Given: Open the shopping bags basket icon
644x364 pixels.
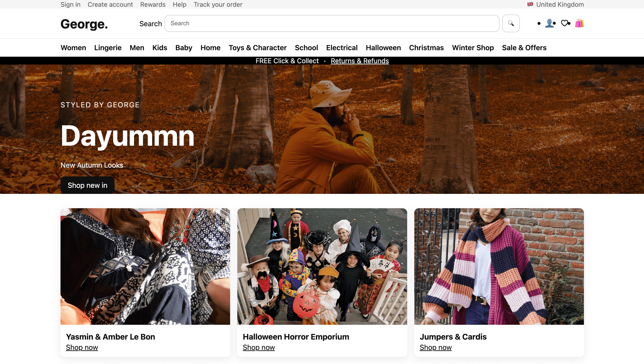Looking at the screenshot, I should click(x=579, y=23).
